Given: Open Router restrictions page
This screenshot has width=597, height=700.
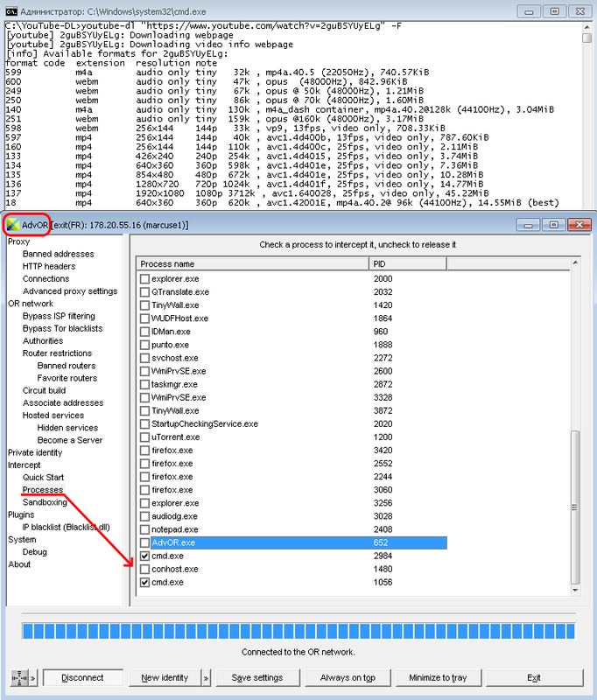Looking at the screenshot, I should [57, 353].
